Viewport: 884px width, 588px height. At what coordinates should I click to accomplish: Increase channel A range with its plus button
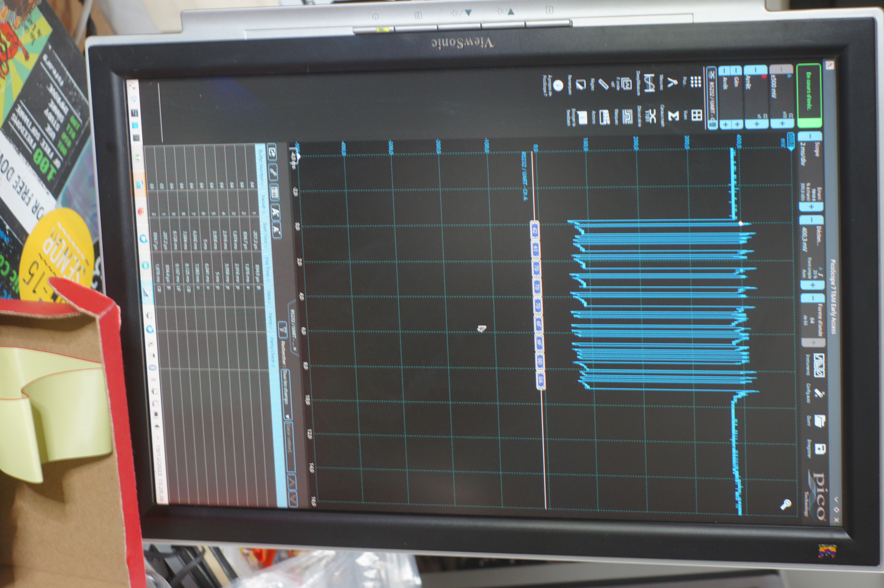(782, 124)
